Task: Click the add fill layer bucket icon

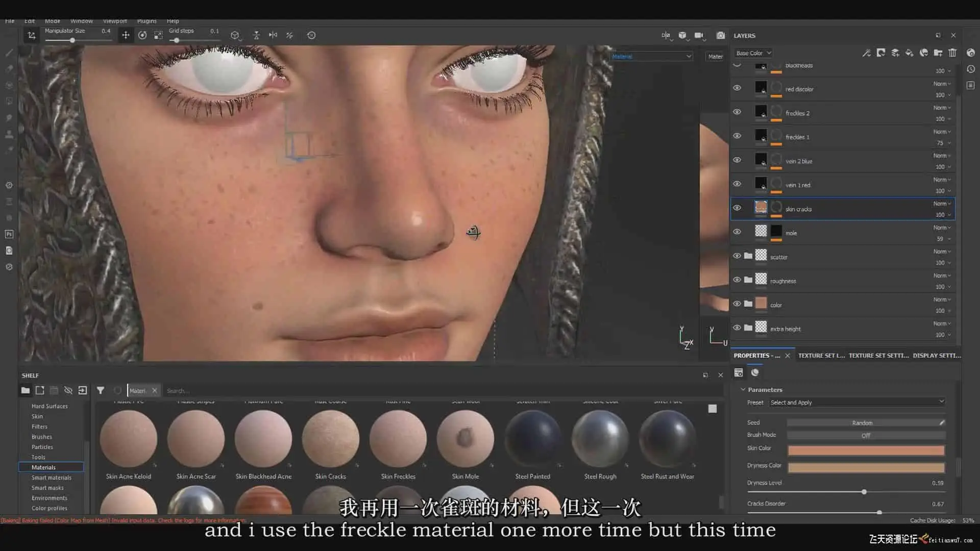Action: pos(909,53)
